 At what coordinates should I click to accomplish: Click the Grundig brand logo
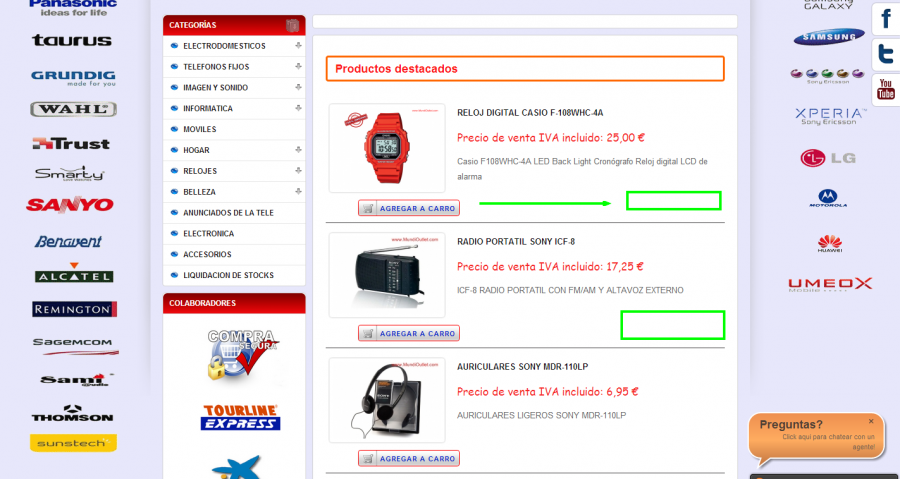pos(73,78)
